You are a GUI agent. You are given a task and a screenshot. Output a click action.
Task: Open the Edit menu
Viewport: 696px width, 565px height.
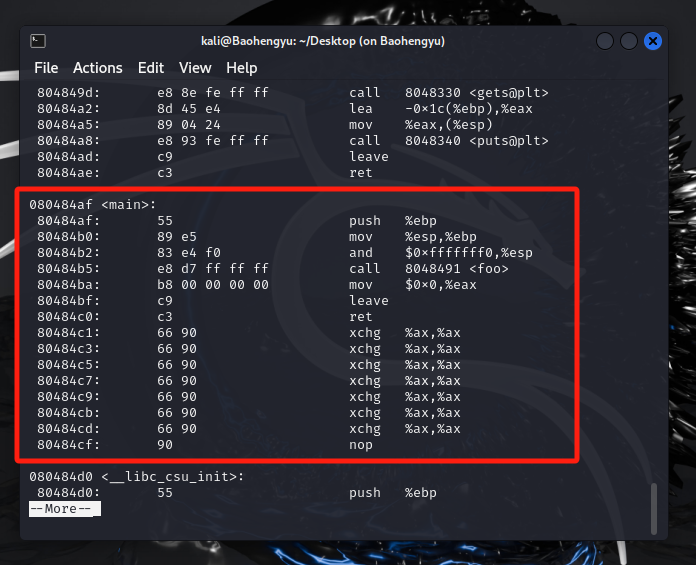151,68
